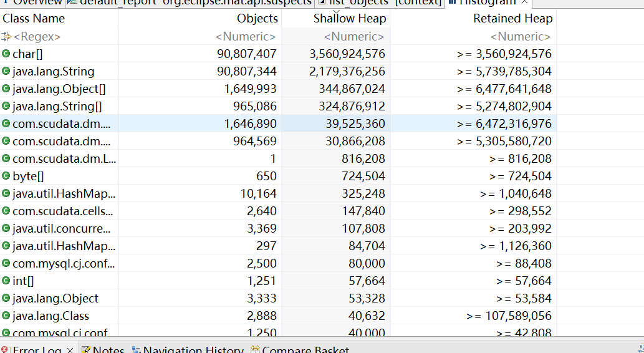Click the Compare Basket view icon
Viewport: 644px width, 353px height.
(255, 350)
